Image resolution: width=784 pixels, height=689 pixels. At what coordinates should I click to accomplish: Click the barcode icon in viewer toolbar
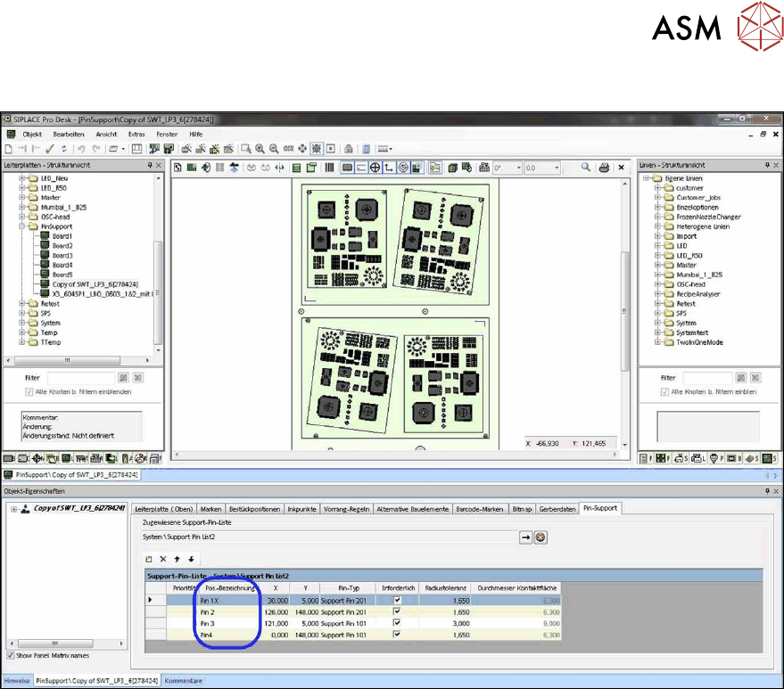(x=329, y=168)
